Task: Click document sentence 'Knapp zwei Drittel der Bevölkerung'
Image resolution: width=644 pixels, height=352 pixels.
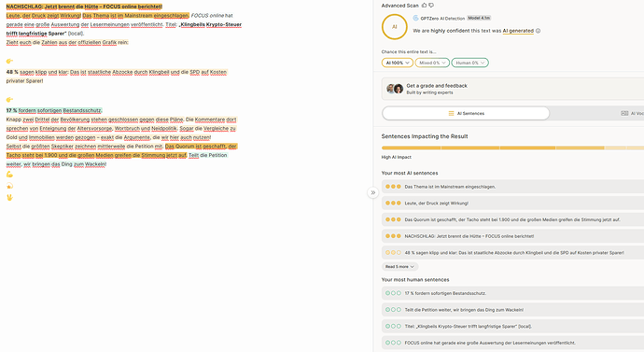Action: point(95,120)
